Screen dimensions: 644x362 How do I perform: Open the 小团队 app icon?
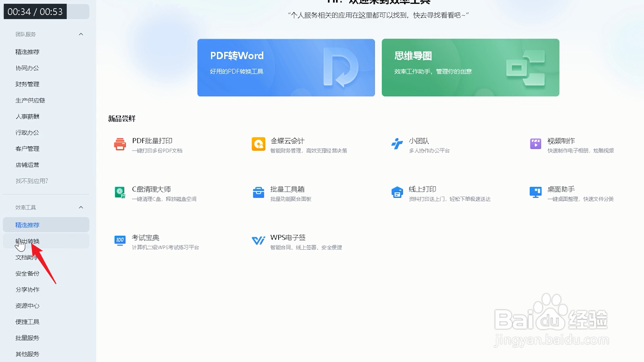(397, 144)
